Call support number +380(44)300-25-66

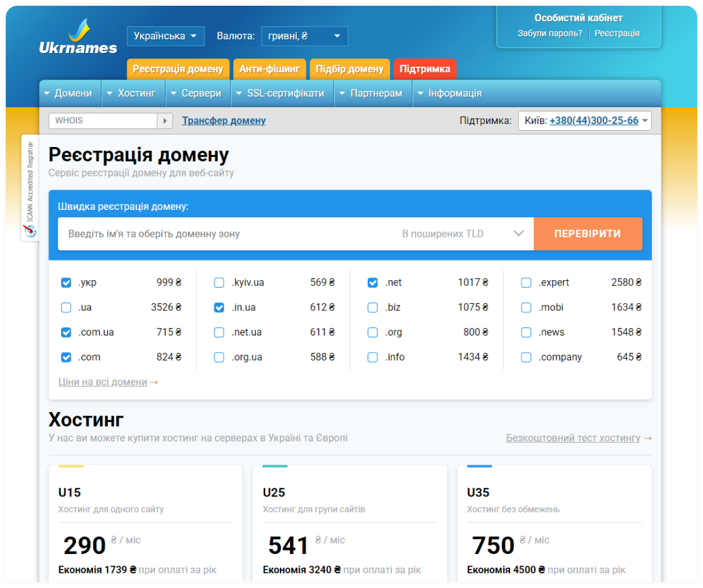pos(594,120)
